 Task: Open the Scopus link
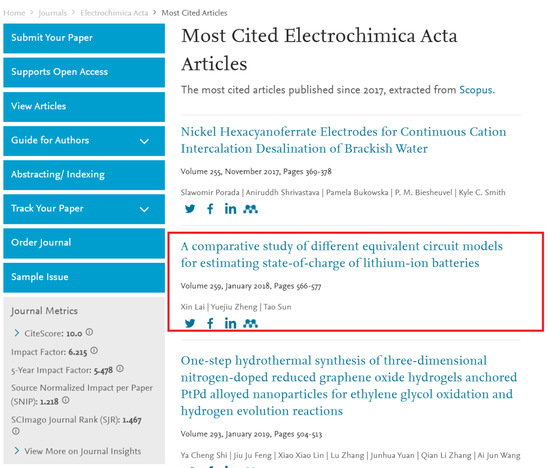(x=476, y=90)
